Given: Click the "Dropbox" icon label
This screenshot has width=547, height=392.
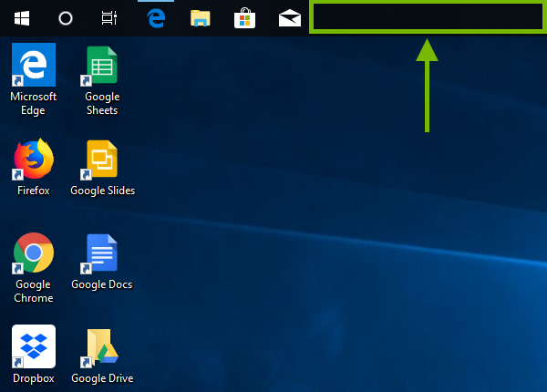Looking at the screenshot, I should click(x=34, y=378).
